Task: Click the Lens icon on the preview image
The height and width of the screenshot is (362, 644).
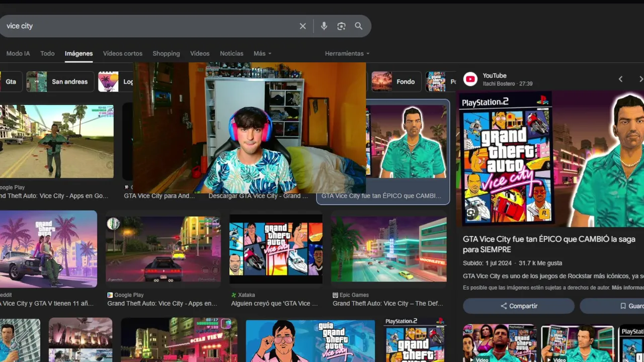Action: click(x=471, y=213)
